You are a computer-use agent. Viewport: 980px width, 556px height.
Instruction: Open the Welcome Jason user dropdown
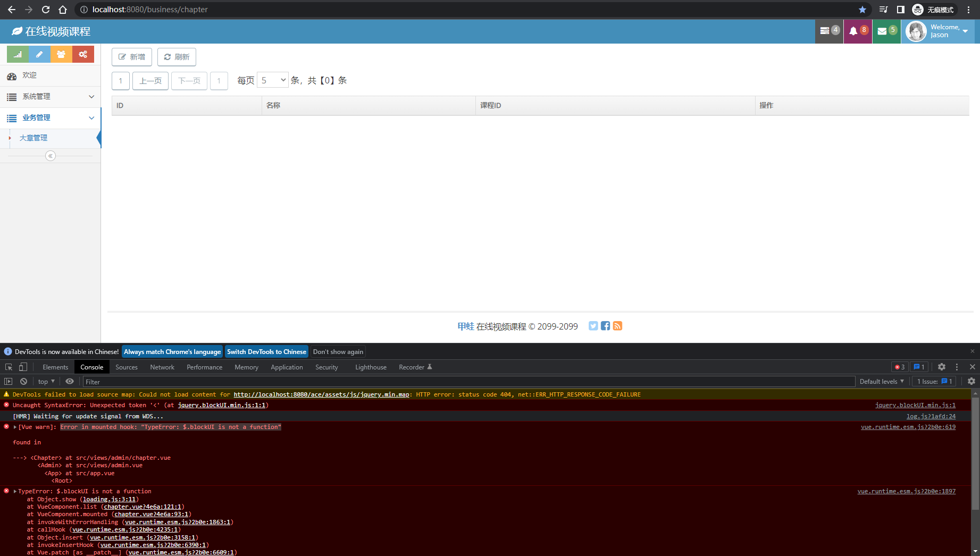coord(938,31)
